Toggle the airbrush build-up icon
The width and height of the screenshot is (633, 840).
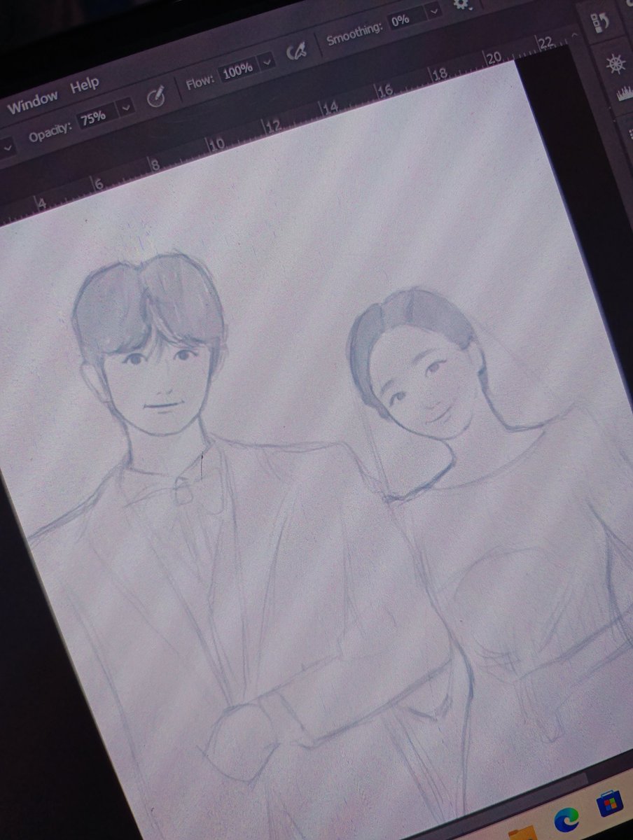point(297,50)
